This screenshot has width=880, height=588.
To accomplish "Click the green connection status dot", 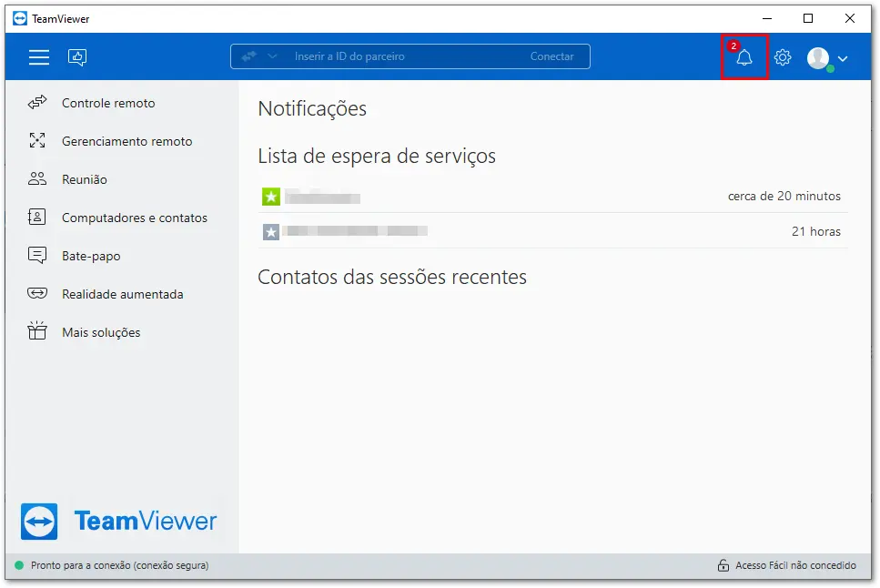I will [19, 565].
